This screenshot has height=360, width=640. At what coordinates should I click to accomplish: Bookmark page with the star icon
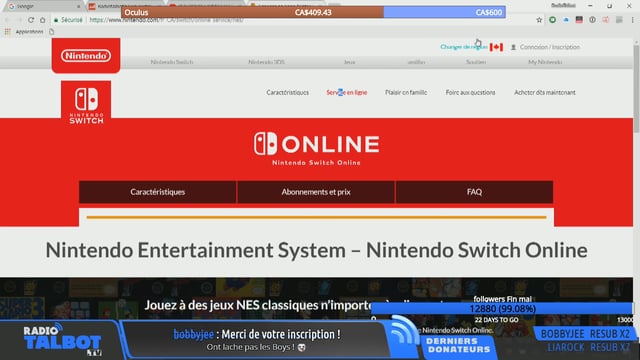[x=539, y=20]
